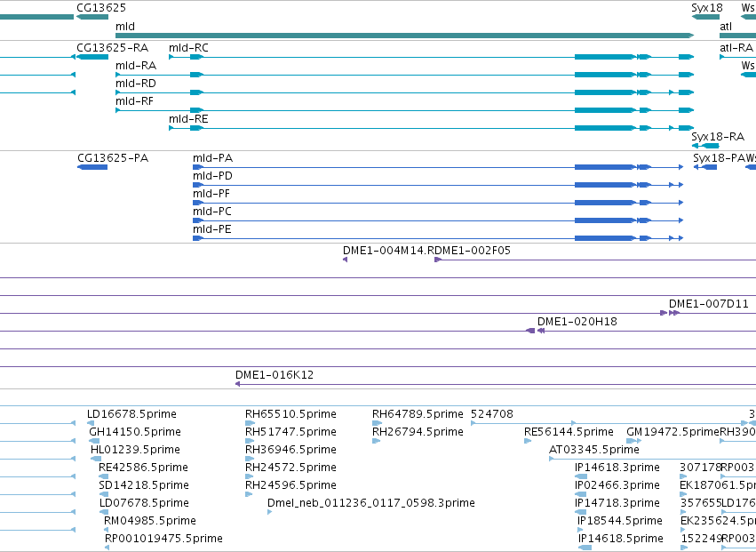Select the mld-PD protein label
The image size is (756, 552).
point(212,176)
